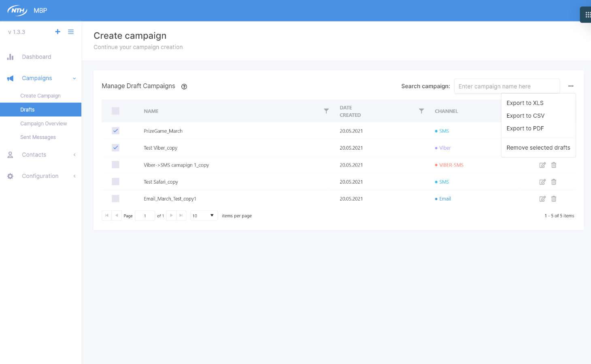Uncheck the PrizeGame_March row checkbox
The width and height of the screenshot is (591, 364).
115,131
